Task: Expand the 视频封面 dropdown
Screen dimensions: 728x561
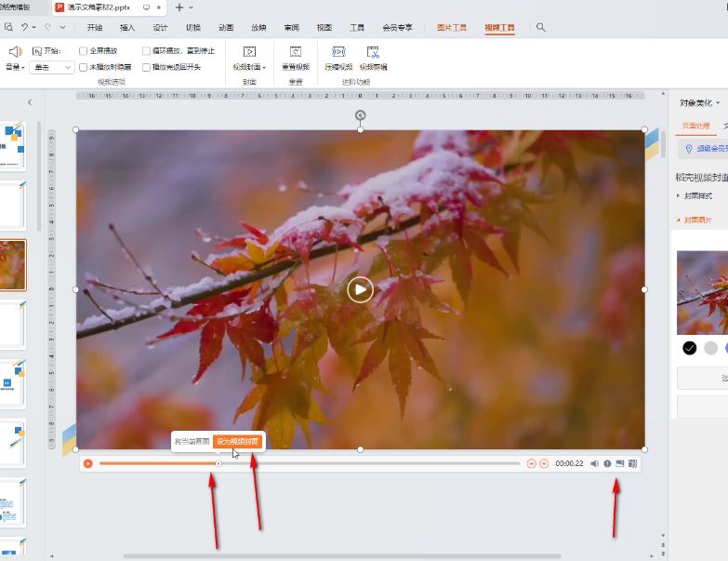Action: [x=249, y=67]
